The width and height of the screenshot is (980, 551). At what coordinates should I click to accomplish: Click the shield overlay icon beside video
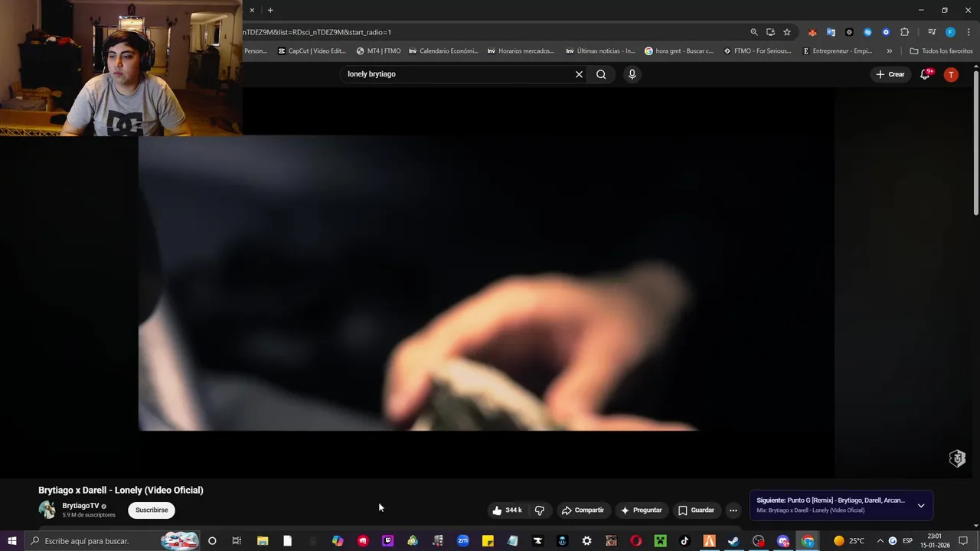click(957, 458)
